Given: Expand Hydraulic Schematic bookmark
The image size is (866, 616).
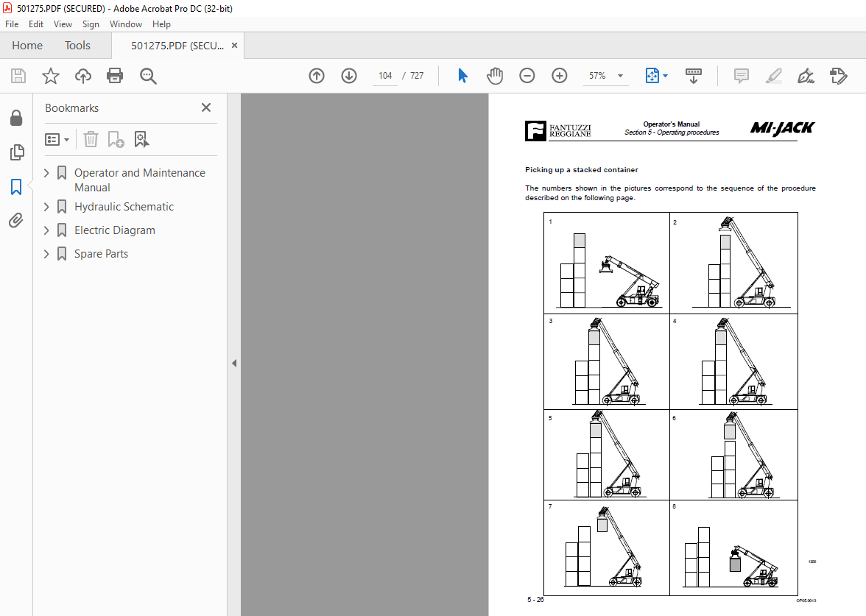Looking at the screenshot, I should pyautogui.click(x=46, y=206).
